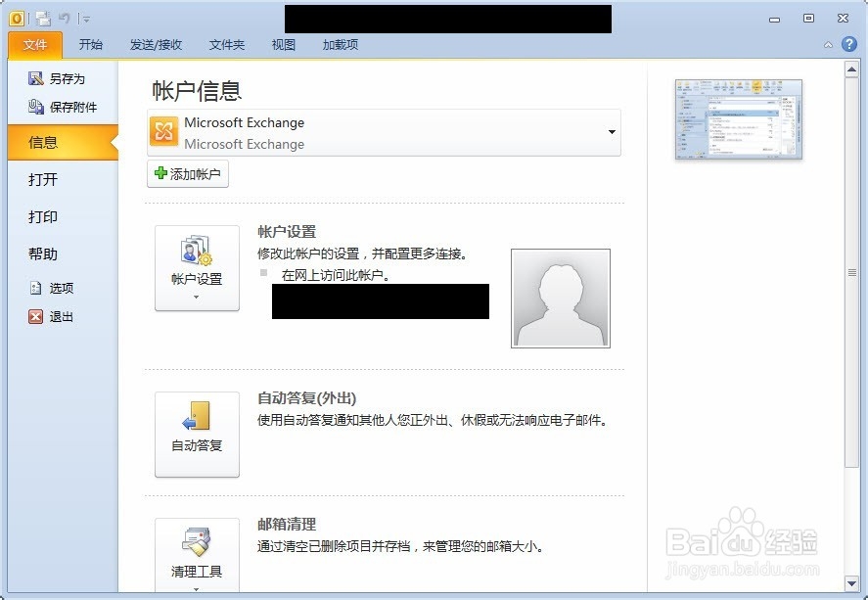Click the 另存为 icon in sidebar

[36, 78]
